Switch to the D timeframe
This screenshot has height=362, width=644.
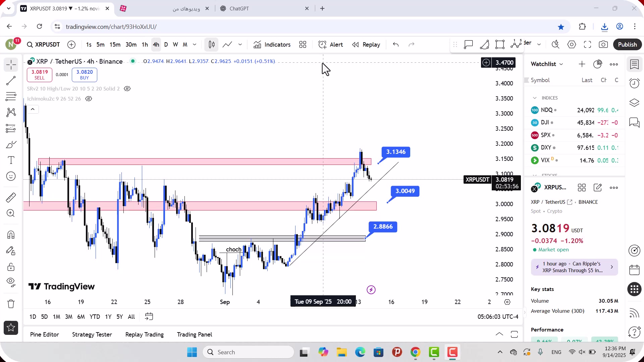tap(166, 45)
